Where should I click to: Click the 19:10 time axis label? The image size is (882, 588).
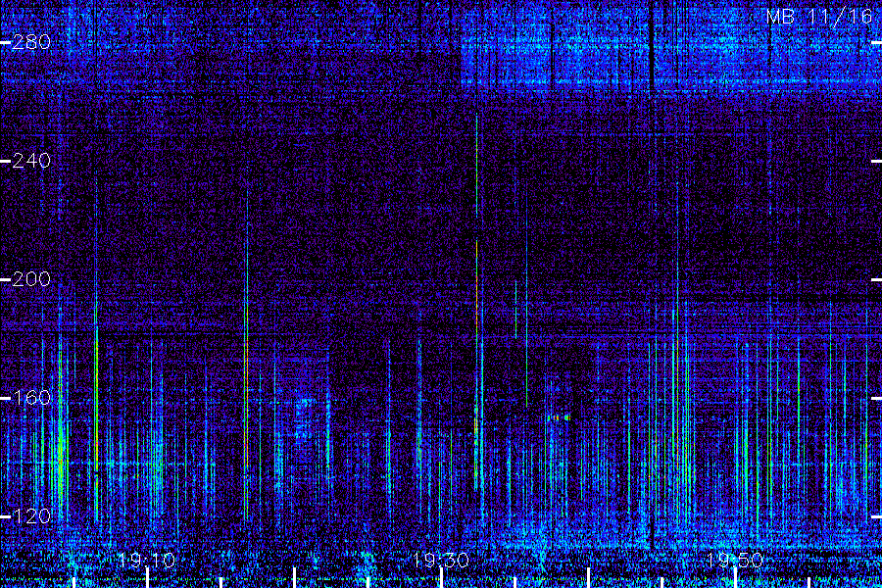click(x=147, y=560)
